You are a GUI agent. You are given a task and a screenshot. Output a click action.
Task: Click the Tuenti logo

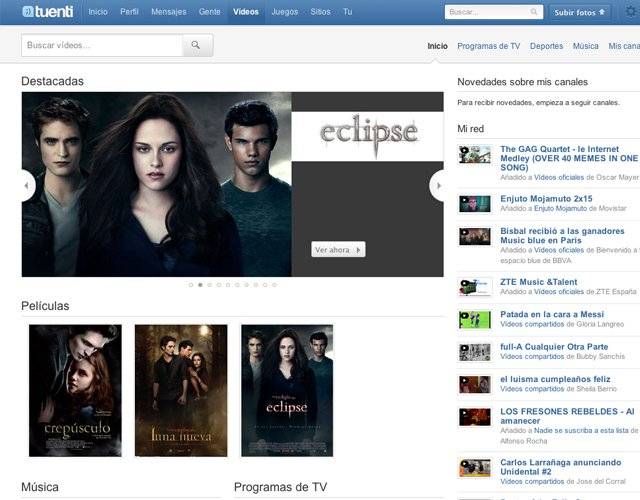[x=48, y=11]
